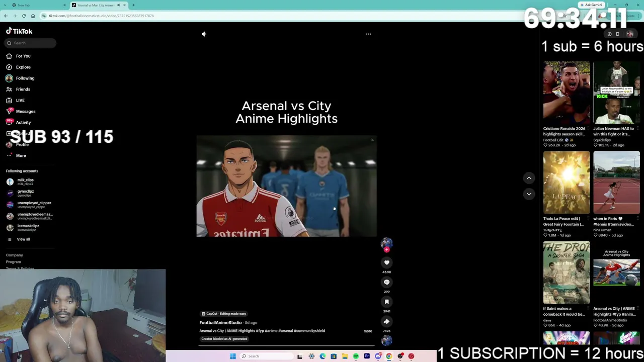This screenshot has width=644, height=362.
Task: Open options for the Cristiano Ronaldo video
Action: pyautogui.click(x=588, y=129)
